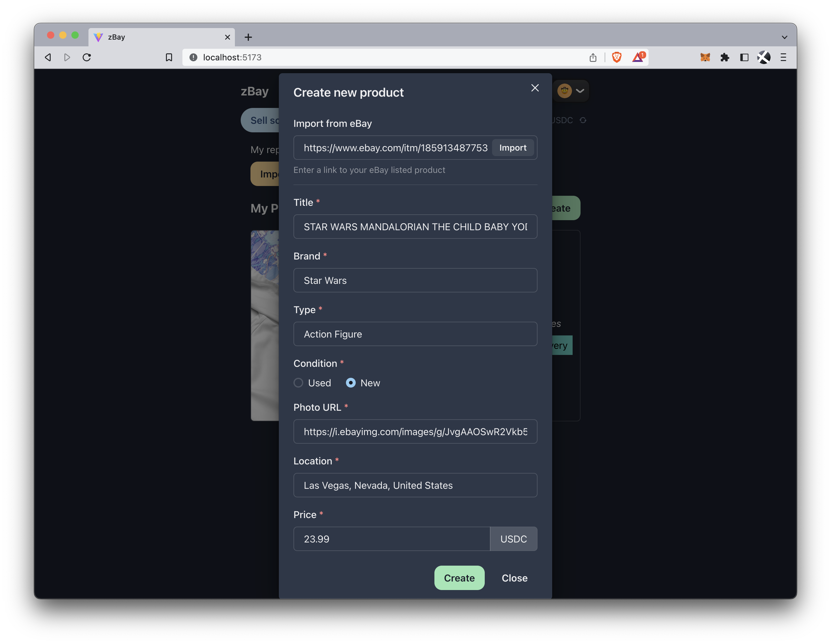Screen dimensions: 831x644
Task: Click the browser refresh icon
Action: [87, 57]
